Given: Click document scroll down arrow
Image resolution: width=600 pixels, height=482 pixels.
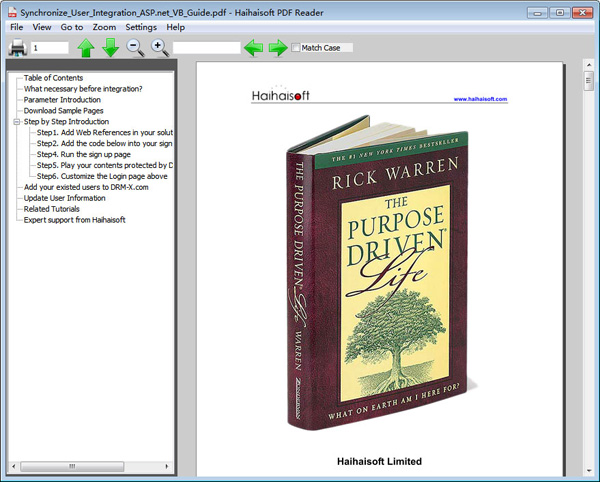Looking at the screenshot, I should pos(589,470).
